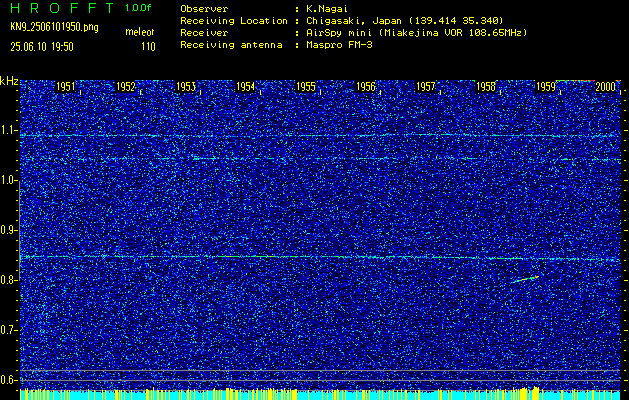Click the slanted meteor echo streak near 1959
The image size is (629, 400).
[524, 279]
